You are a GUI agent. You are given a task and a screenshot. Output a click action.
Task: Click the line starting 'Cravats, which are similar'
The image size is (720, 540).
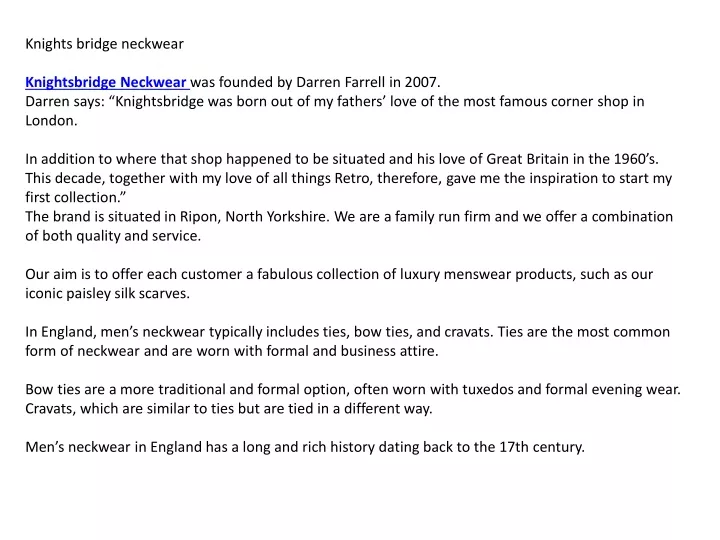(x=229, y=409)
